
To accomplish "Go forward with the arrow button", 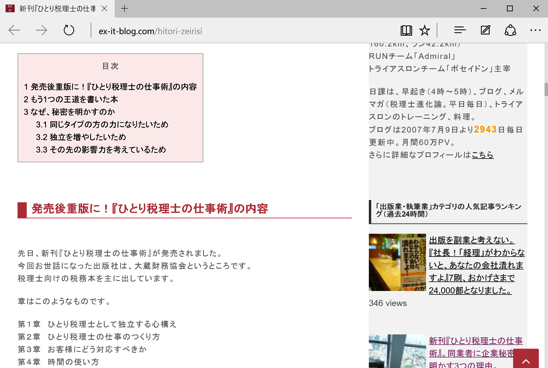I will (41, 30).
